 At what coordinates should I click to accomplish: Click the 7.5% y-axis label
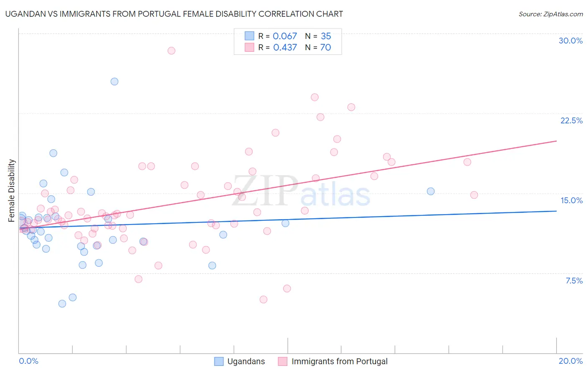click(x=574, y=281)
